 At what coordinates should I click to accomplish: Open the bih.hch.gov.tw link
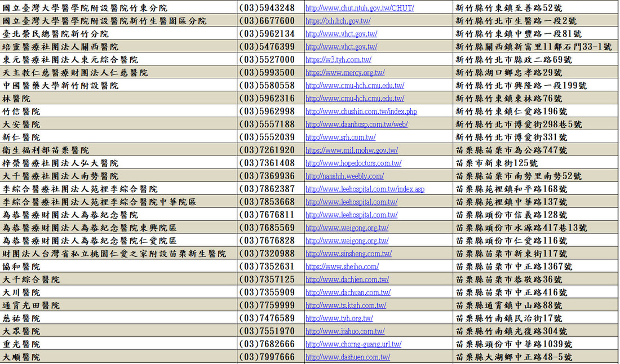coord(338,21)
